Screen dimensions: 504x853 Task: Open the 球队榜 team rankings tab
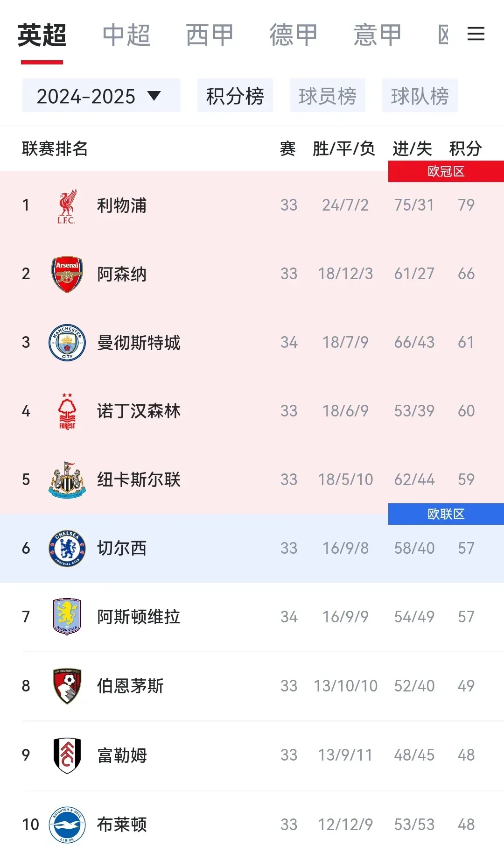point(420,96)
